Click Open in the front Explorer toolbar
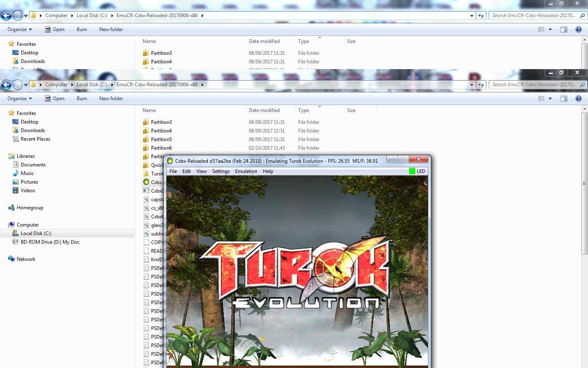 click(x=55, y=99)
